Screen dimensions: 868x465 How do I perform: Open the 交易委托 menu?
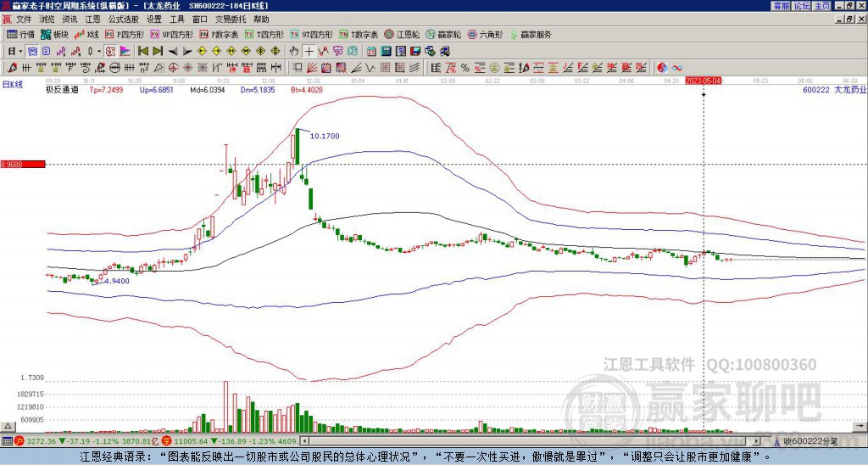point(231,20)
